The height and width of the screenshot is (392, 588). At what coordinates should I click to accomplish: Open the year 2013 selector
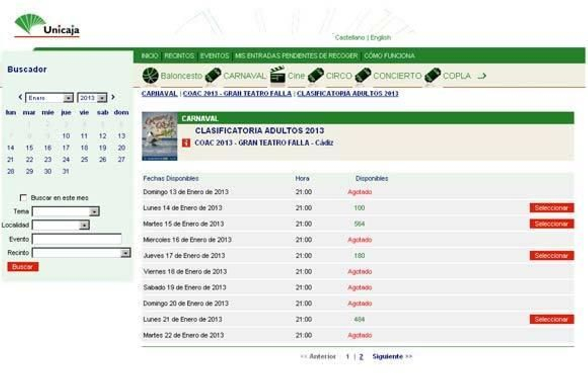103,97
